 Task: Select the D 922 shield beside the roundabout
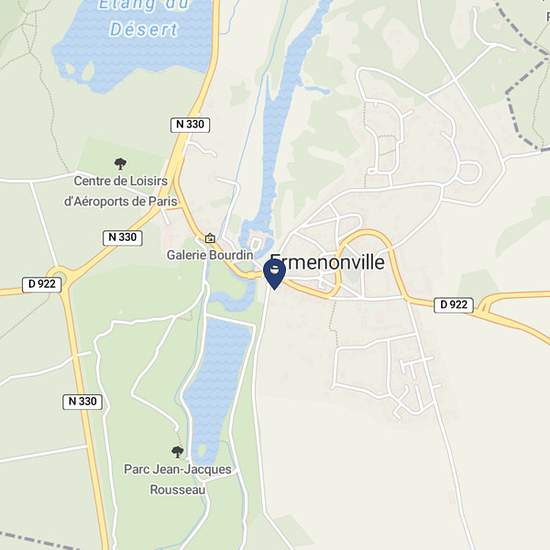pyautogui.click(x=42, y=284)
